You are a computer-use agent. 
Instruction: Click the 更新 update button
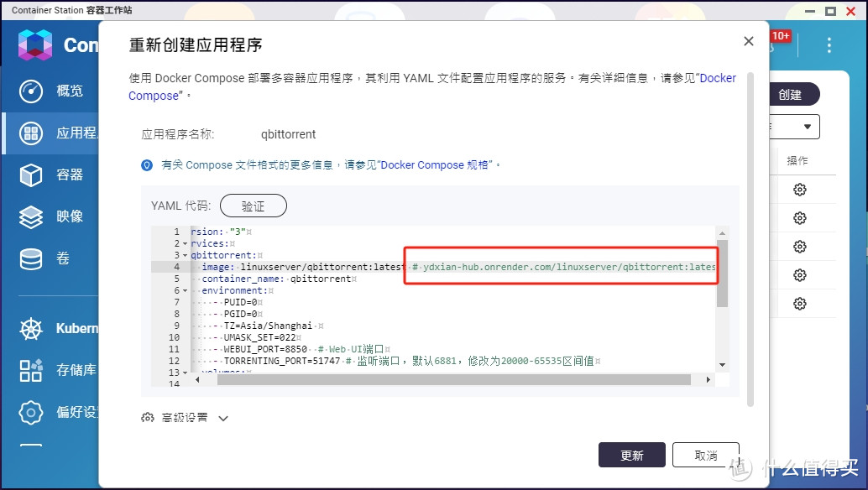click(631, 455)
